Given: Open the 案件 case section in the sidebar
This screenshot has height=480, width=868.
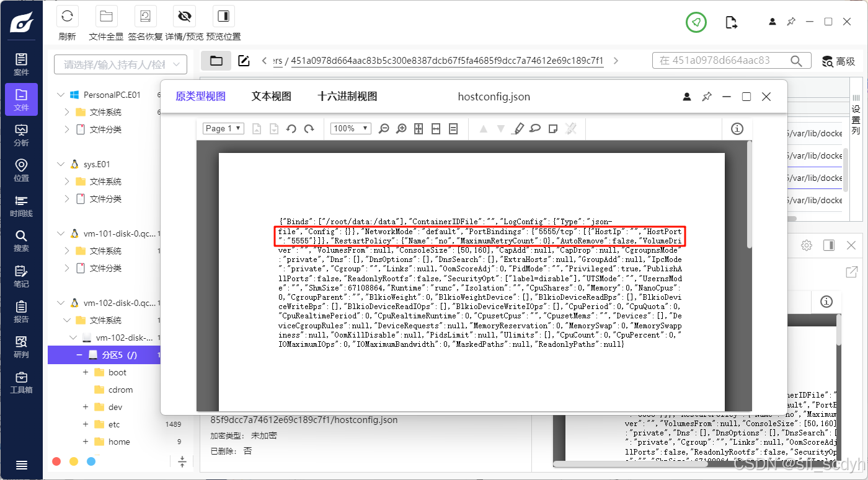Looking at the screenshot, I should 22,64.
